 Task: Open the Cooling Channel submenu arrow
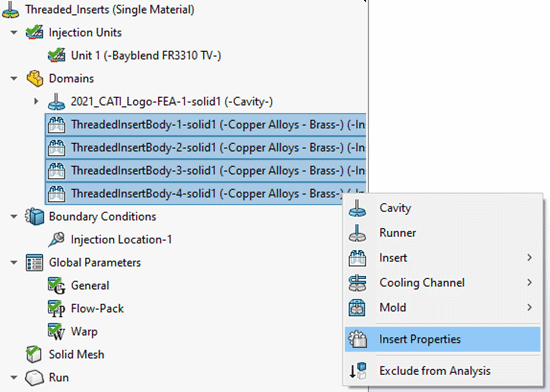[x=529, y=283]
